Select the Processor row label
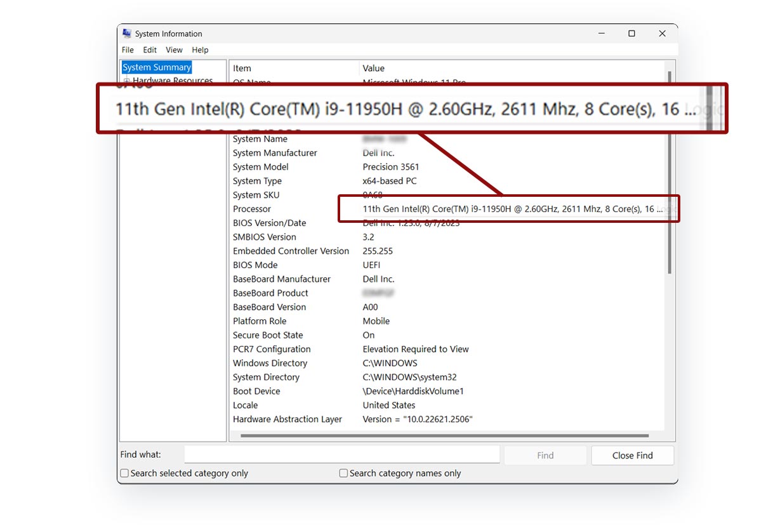This screenshot has width=766, height=532. coord(252,209)
